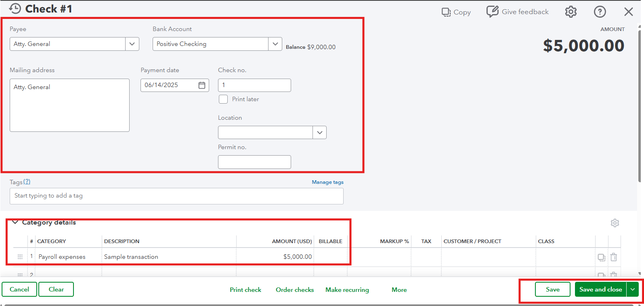This screenshot has height=306, width=644.
Task: Click the Check no. field
Action: (254, 85)
